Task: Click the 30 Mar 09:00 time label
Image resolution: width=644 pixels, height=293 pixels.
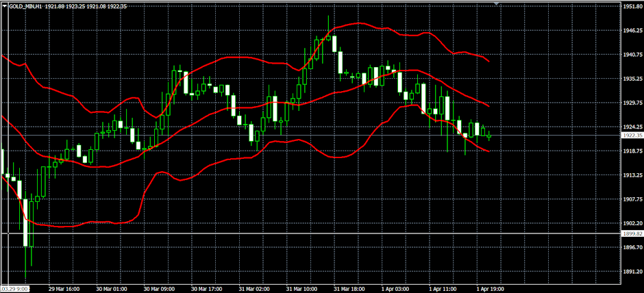Action: pyautogui.click(x=159, y=289)
